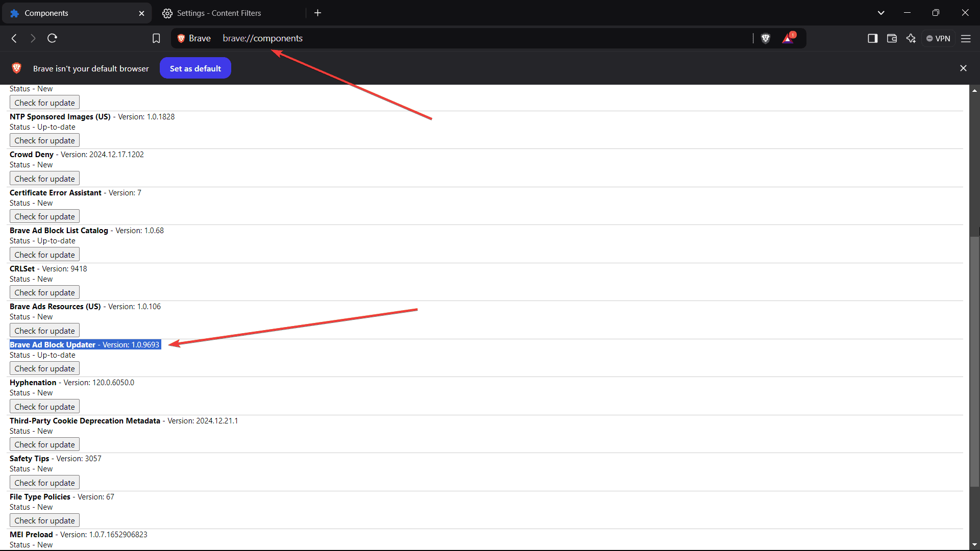Image resolution: width=980 pixels, height=551 pixels.
Task: Bookmark the current page
Action: (156, 38)
